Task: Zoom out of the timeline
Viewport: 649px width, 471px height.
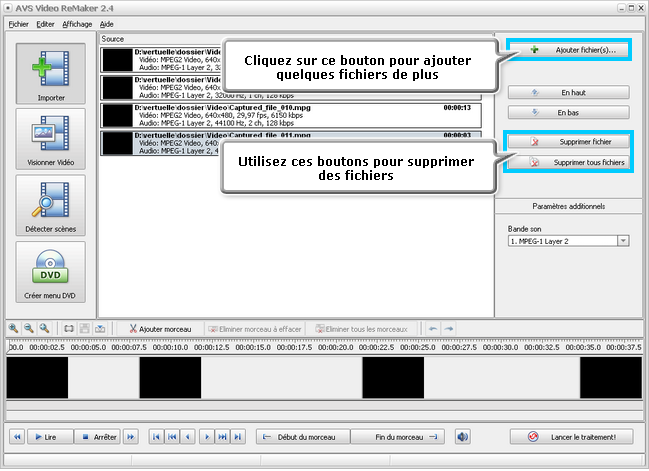Action: 29,329
